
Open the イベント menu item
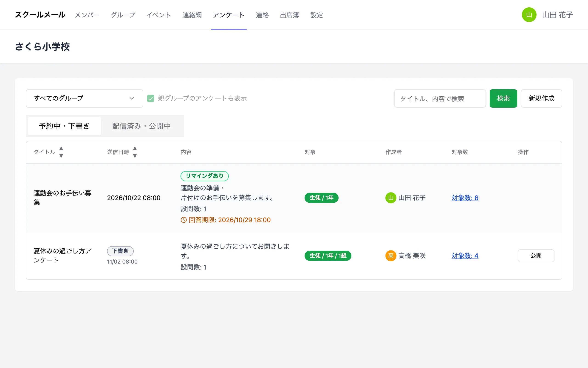coord(159,15)
